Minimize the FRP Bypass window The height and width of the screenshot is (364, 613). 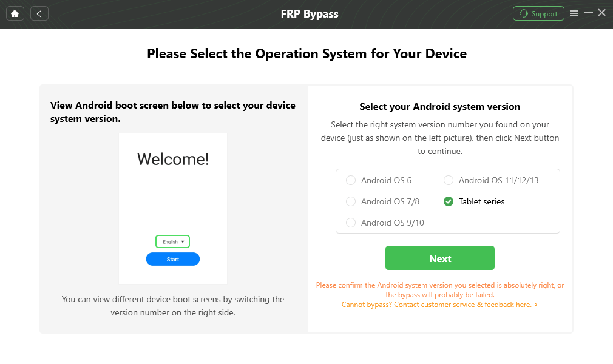[x=588, y=13]
